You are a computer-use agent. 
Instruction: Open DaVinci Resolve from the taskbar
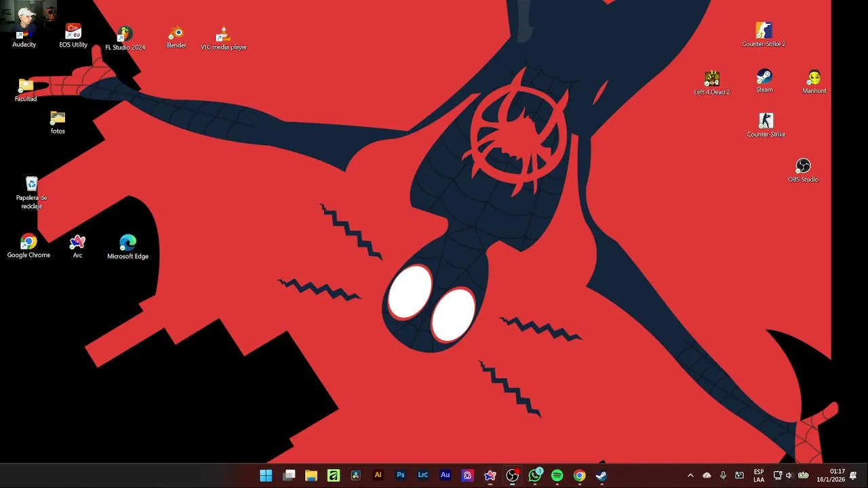click(x=356, y=476)
